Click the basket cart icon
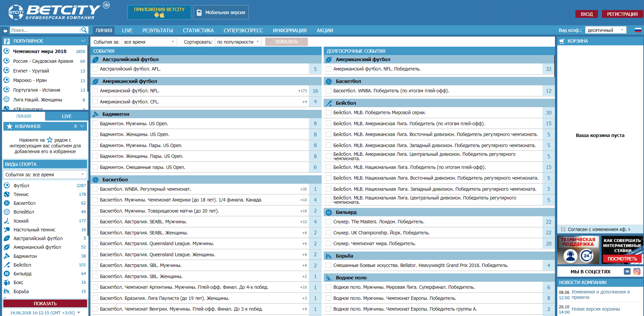The image size is (644, 316). pyautogui.click(x=562, y=41)
